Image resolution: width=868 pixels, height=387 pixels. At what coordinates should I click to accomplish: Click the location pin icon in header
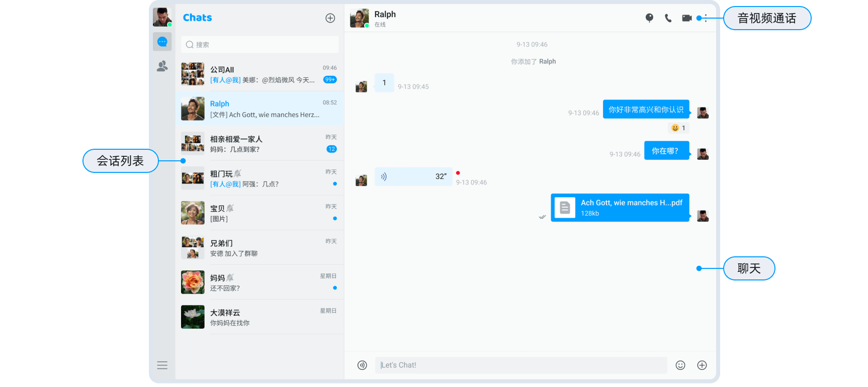point(649,18)
